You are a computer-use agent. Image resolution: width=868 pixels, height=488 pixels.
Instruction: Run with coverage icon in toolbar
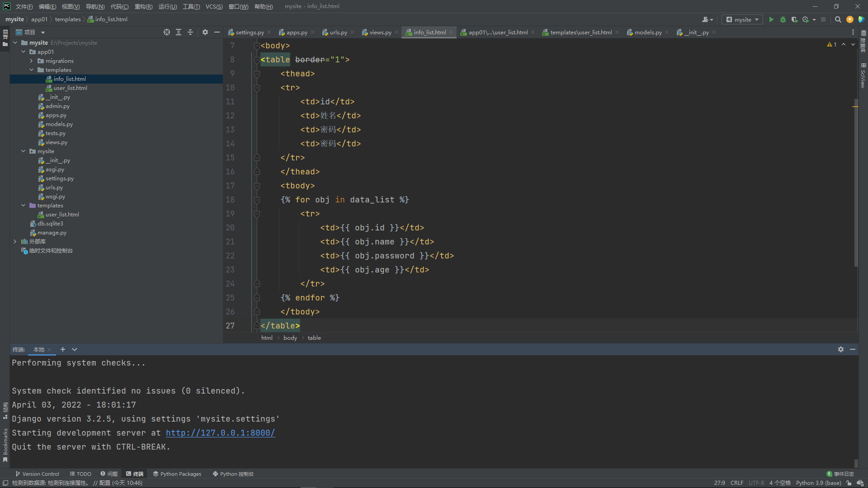[x=794, y=19]
